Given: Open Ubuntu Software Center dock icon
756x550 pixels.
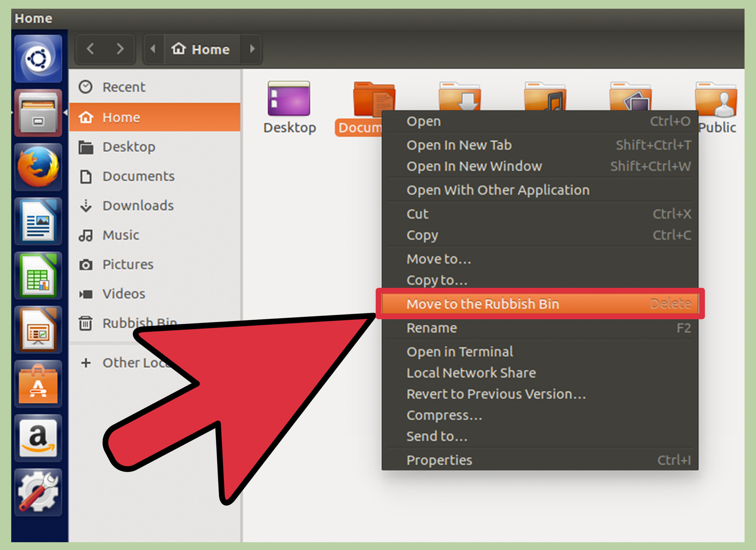Looking at the screenshot, I should click(38, 384).
